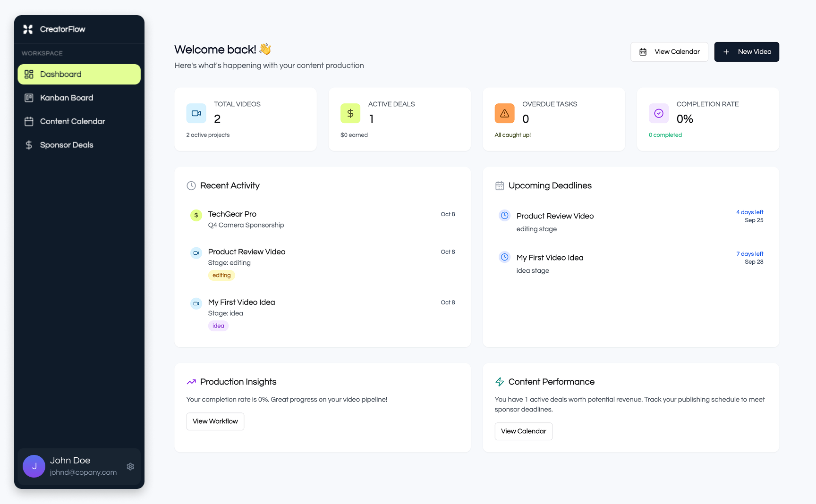Open TechGear Pro activity entry title

(x=232, y=214)
